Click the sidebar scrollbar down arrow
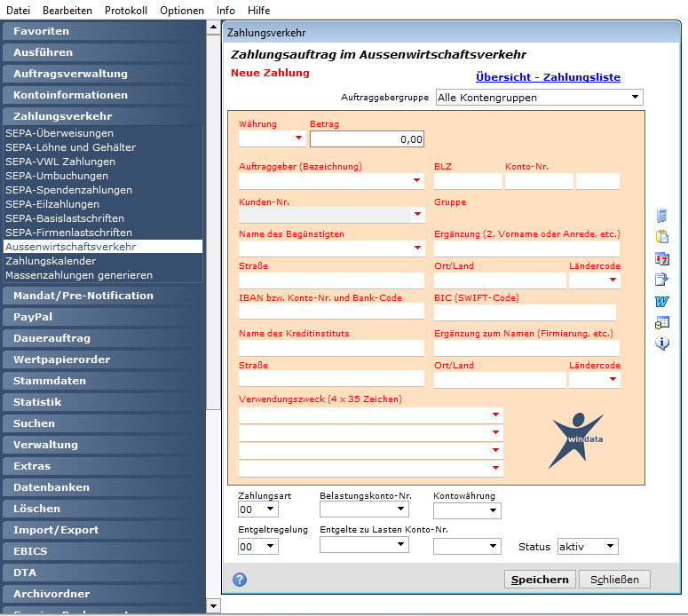 [213, 606]
